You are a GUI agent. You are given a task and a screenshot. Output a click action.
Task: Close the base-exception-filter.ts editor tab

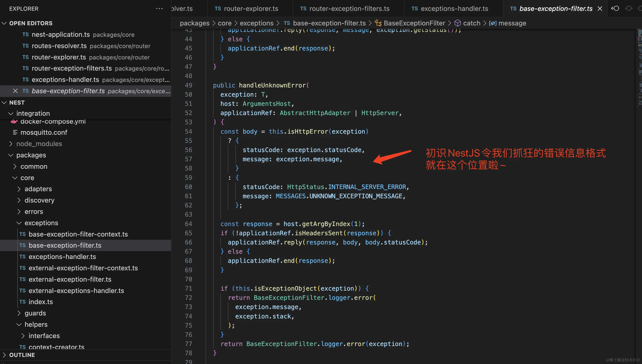[x=600, y=9]
